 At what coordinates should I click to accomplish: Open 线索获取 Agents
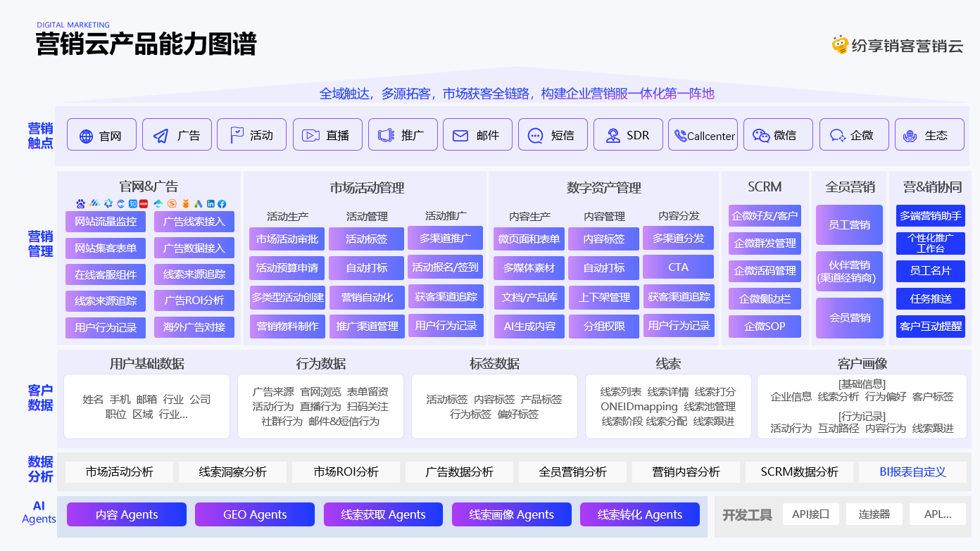click(x=383, y=514)
